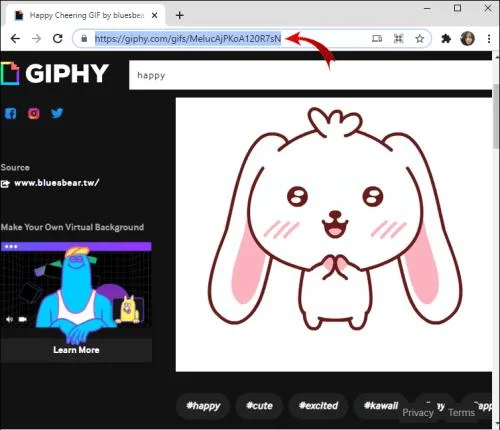Screen dimensions: 500x430
Task: Click the #kawaii tag
Action: click(381, 406)
